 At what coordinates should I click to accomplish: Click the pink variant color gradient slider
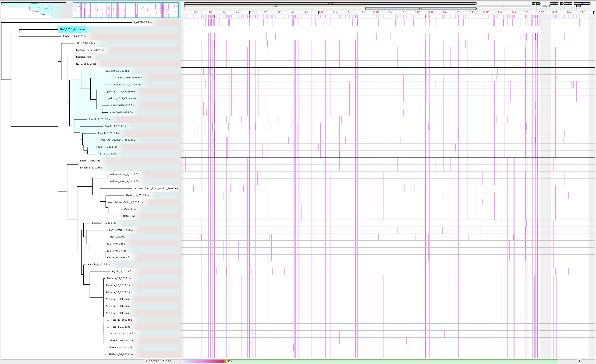click(203, 361)
